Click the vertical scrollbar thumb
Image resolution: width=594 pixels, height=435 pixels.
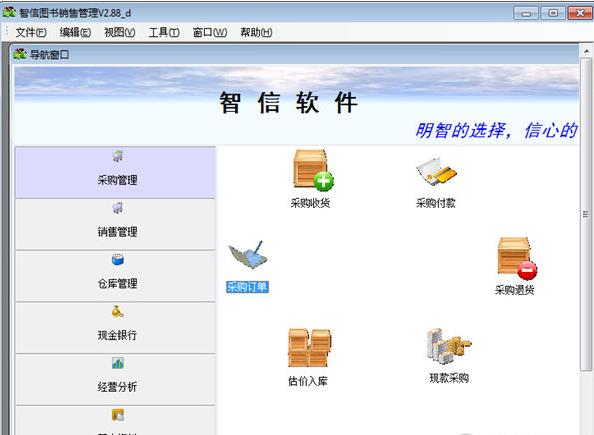pyautogui.click(x=586, y=214)
